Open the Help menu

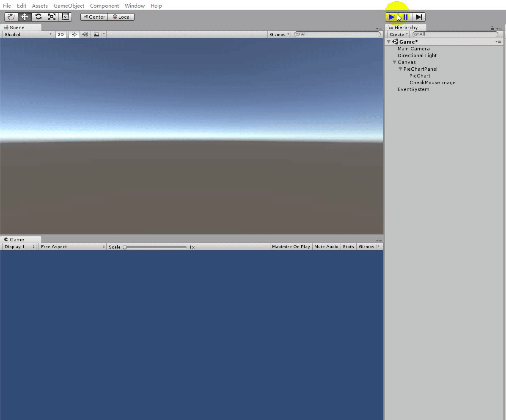click(x=156, y=6)
